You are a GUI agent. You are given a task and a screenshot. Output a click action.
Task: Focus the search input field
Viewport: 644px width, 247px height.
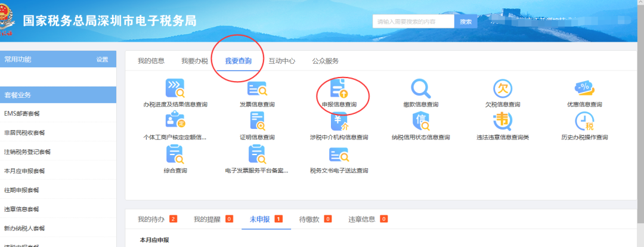tap(413, 21)
